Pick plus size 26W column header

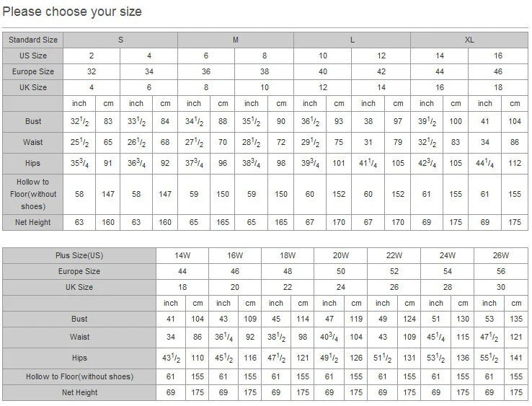[500, 255]
